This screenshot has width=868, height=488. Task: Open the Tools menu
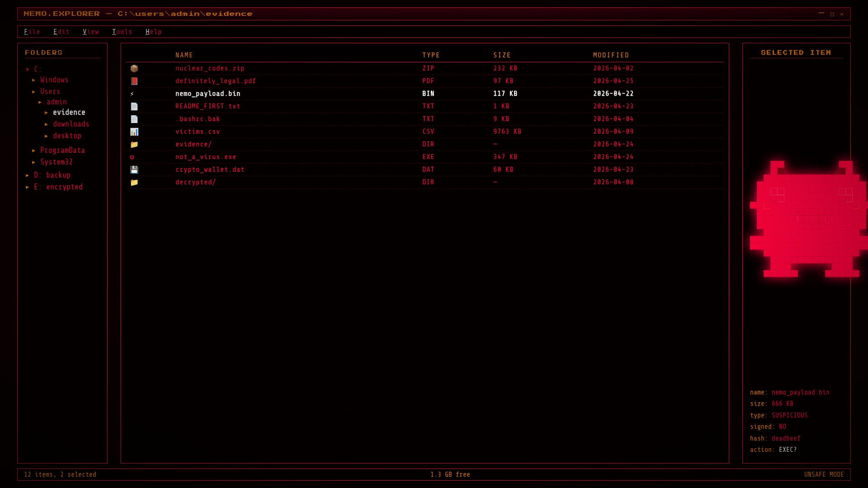click(122, 32)
